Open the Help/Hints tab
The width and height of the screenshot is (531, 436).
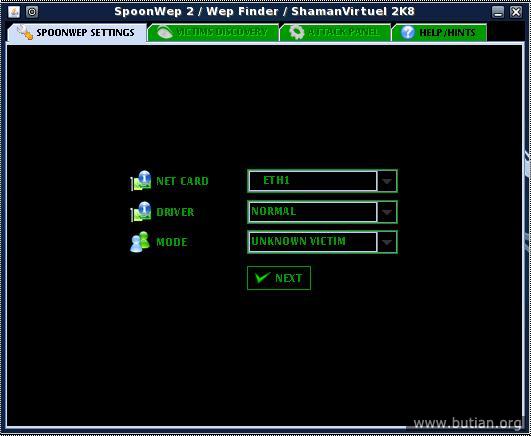(439, 33)
